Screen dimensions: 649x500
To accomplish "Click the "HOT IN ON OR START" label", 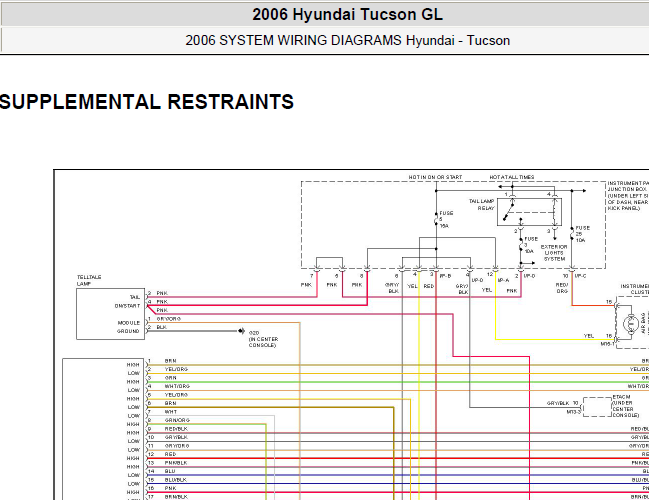I will (x=435, y=177).
